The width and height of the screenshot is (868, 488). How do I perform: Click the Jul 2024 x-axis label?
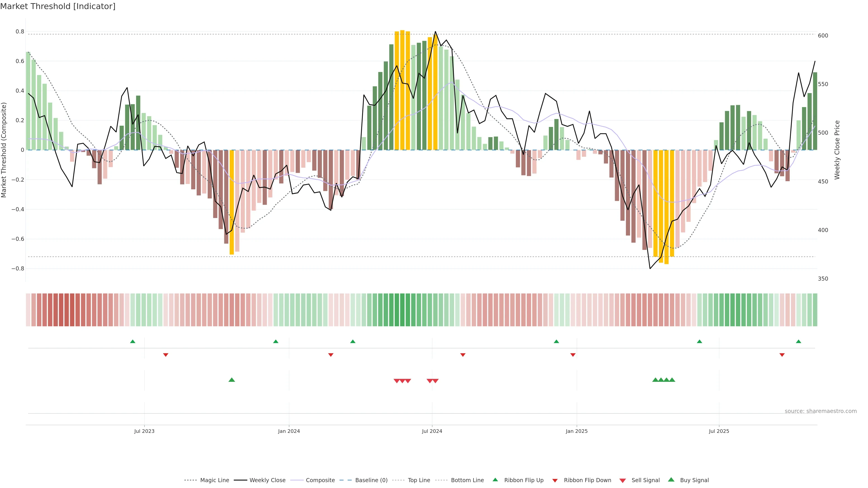pyautogui.click(x=432, y=431)
